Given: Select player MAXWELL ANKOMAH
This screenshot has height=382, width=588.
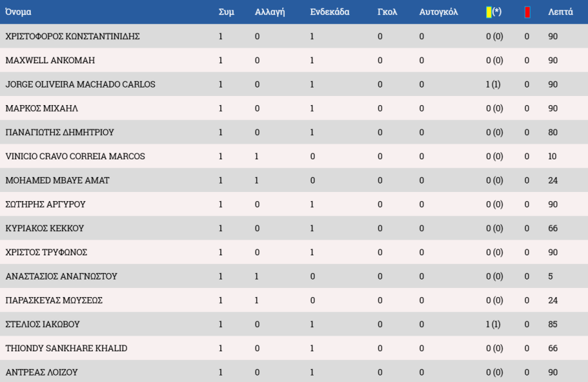Looking at the screenshot, I should [50, 61].
